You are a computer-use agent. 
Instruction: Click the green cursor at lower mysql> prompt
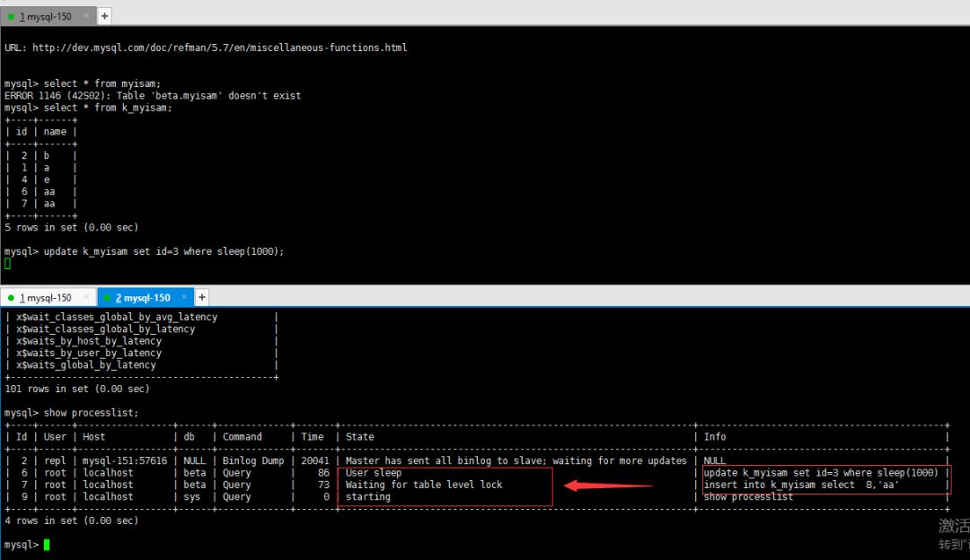click(47, 545)
